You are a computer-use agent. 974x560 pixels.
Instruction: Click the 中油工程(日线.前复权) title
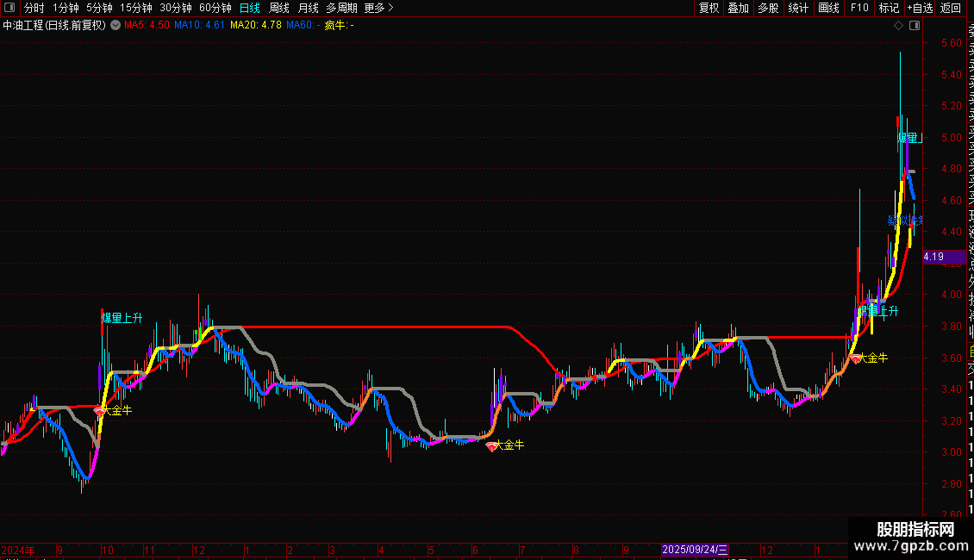pyautogui.click(x=54, y=26)
